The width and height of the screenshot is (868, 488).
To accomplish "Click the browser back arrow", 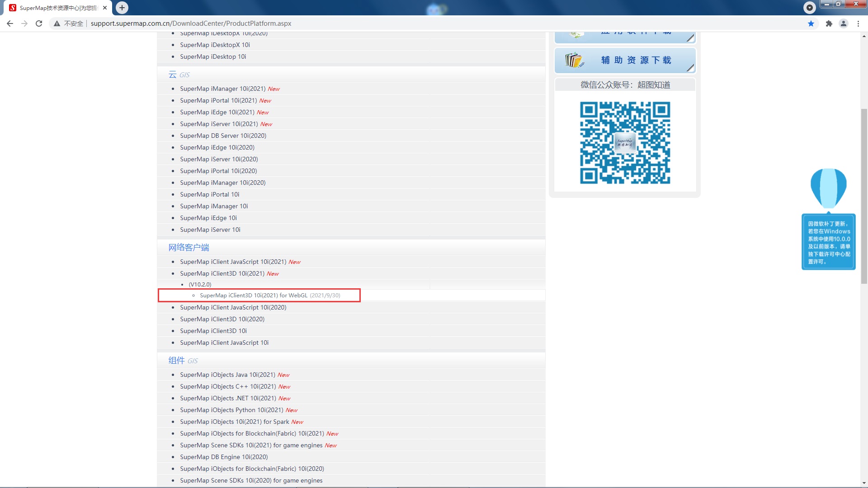I will tap(10, 23).
